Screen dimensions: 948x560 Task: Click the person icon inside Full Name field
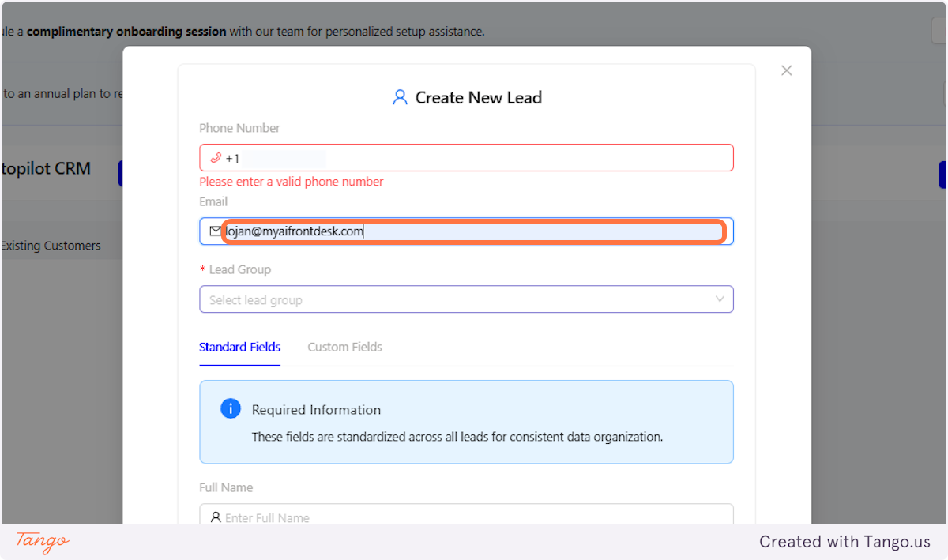216,517
